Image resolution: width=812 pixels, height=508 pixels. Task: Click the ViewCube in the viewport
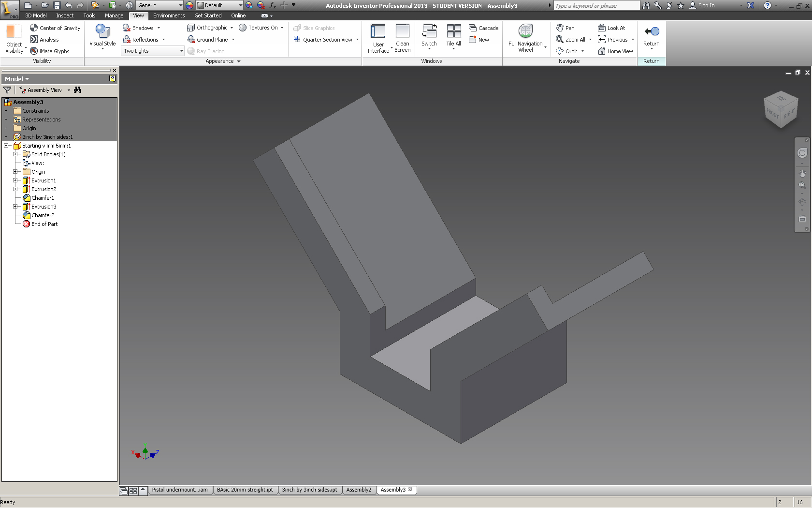tap(780, 109)
